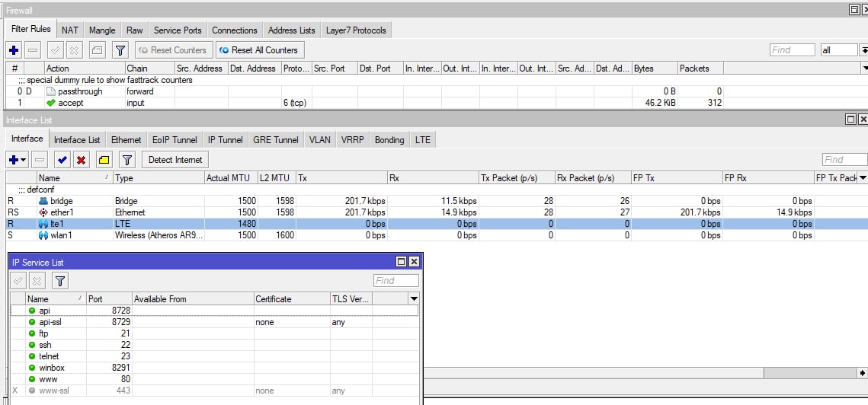868x405 pixels.
Task: Click the Detect Internet button
Action: click(175, 160)
